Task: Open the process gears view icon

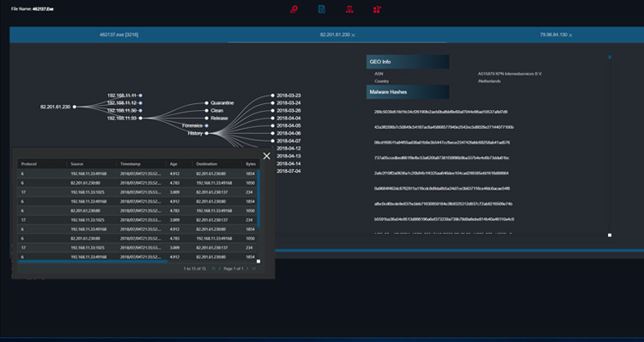Action: click(x=294, y=9)
